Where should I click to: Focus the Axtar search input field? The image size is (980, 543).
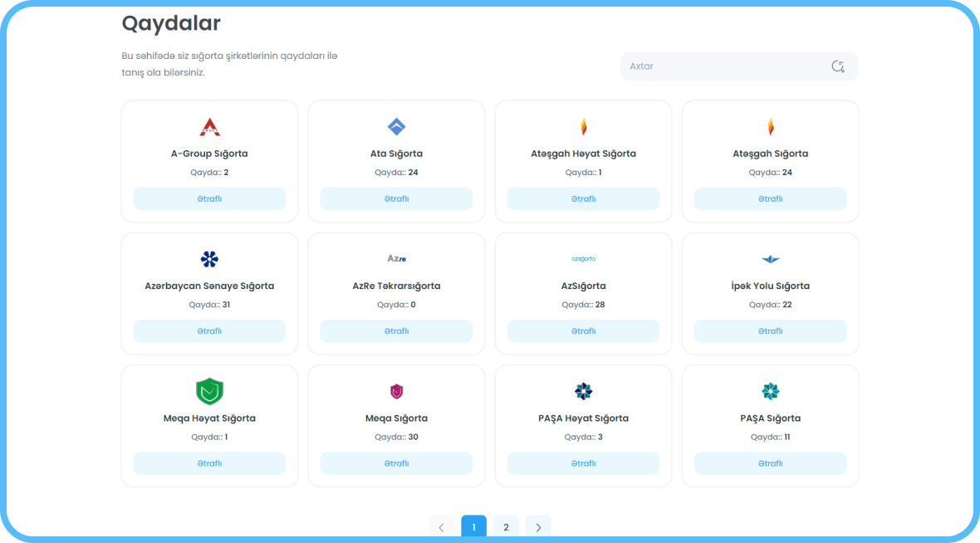point(723,66)
